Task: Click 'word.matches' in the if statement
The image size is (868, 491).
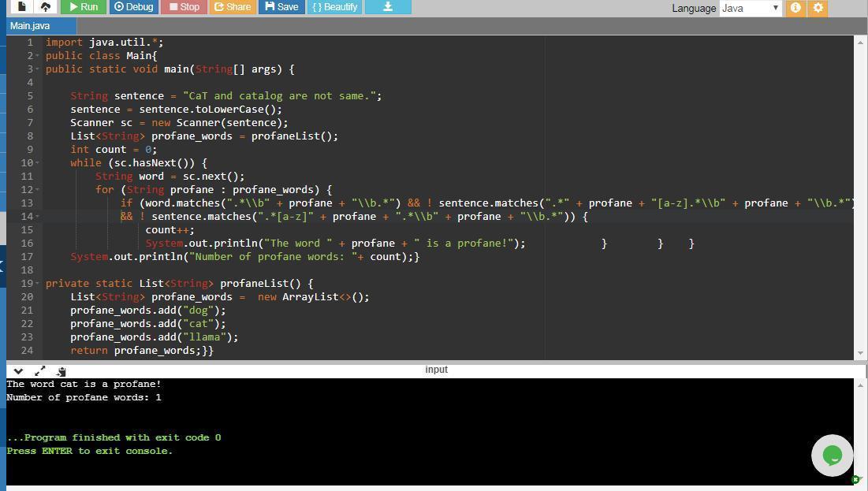Action: [x=183, y=203]
